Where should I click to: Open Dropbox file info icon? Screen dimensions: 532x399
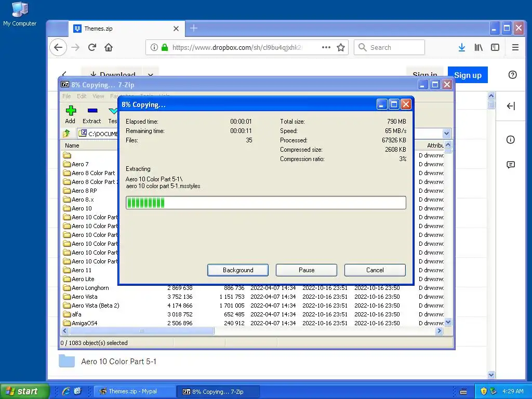[511, 139]
